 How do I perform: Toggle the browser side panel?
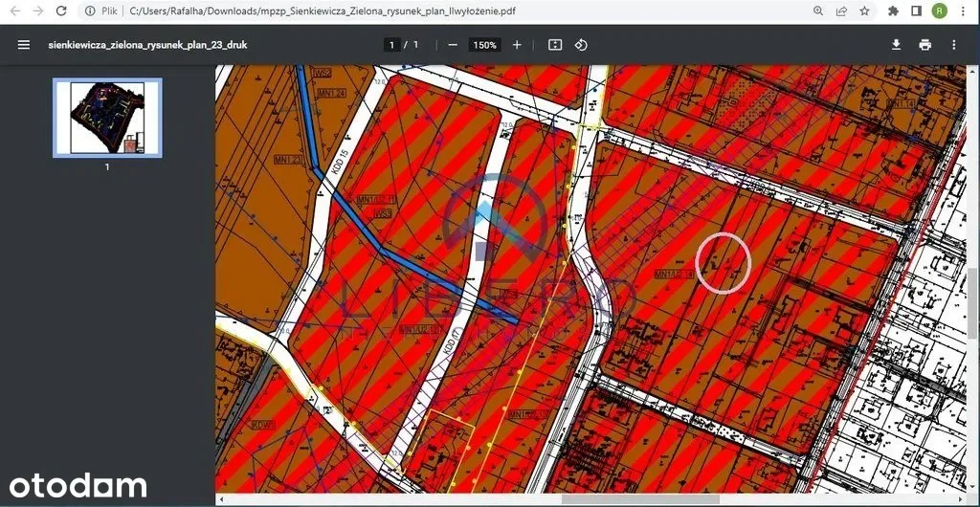pyautogui.click(x=916, y=11)
